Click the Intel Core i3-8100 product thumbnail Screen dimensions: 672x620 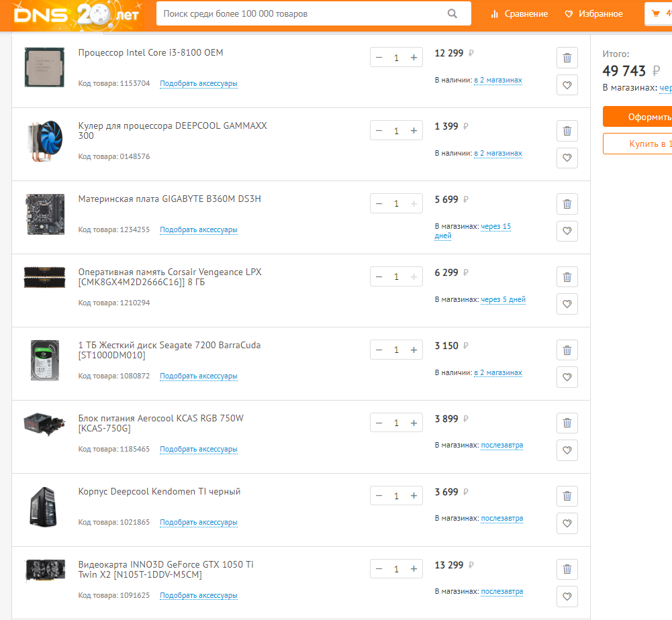coord(44,67)
